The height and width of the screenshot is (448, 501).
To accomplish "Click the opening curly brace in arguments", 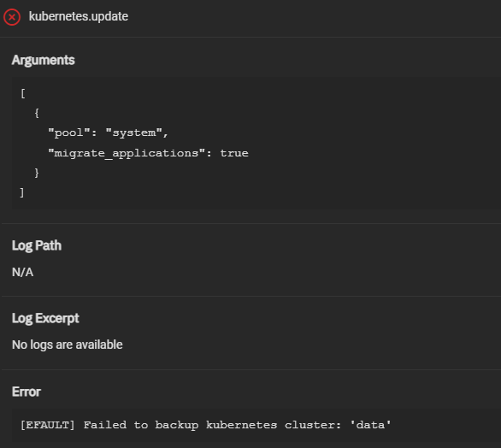I will tap(37, 113).
